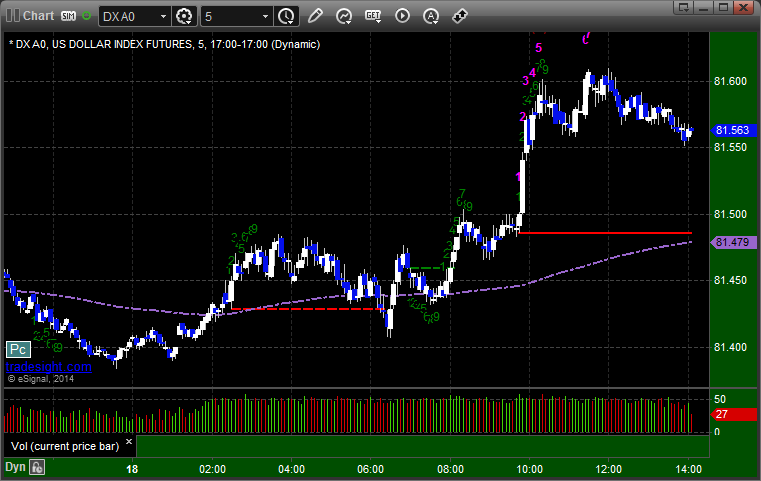Click the Pc marker box on the chart
This screenshot has height=481, width=761.
pyautogui.click(x=18, y=349)
